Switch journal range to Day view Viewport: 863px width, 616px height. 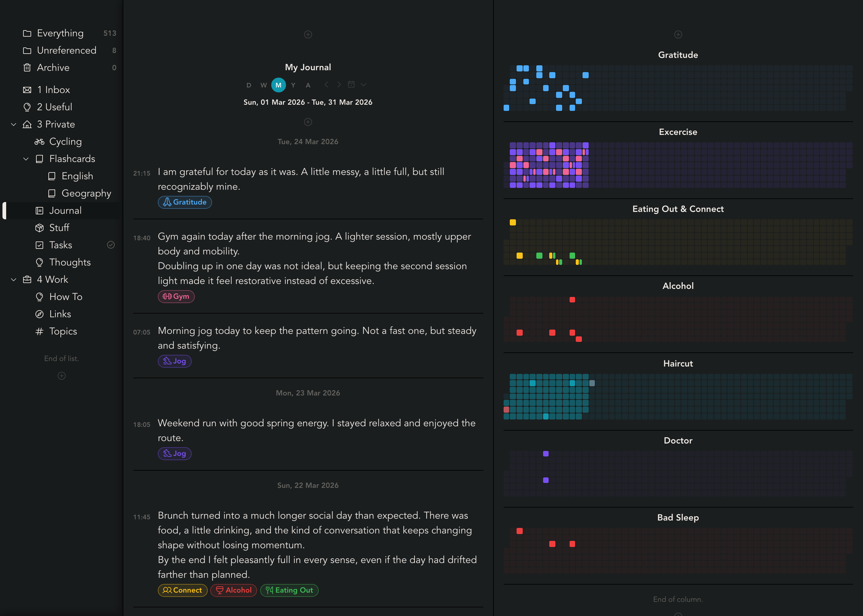pyautogui.click(x=249, y=85)
